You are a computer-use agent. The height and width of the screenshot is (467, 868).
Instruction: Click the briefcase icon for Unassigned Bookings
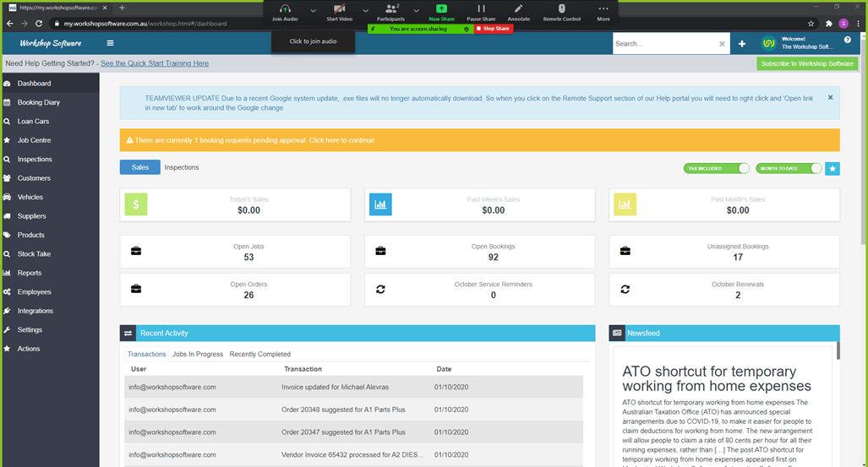pos(625,251)
